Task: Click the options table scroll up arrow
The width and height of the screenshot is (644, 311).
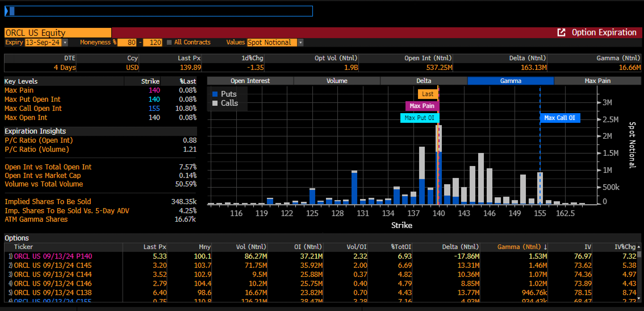Action: pos(639,247)
